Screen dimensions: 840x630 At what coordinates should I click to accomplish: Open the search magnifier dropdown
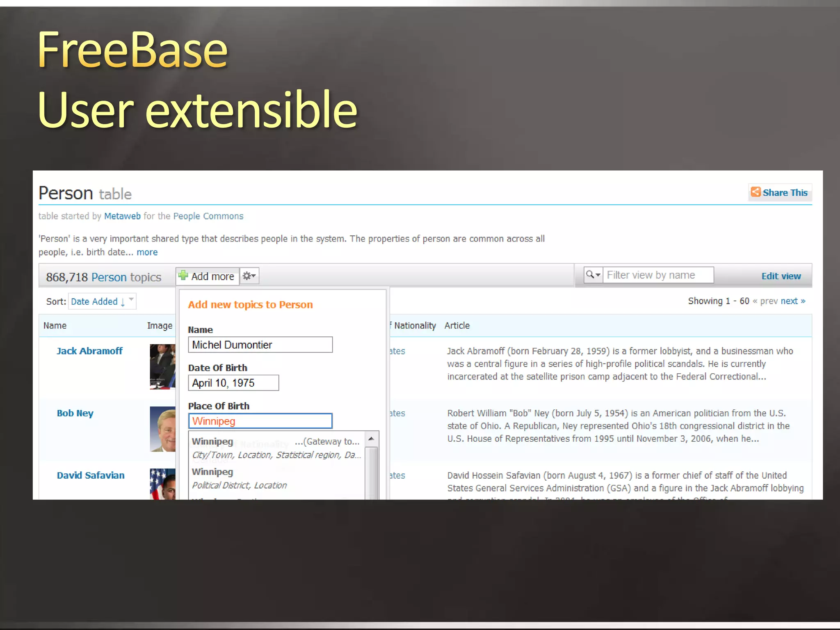coord(593,275)
